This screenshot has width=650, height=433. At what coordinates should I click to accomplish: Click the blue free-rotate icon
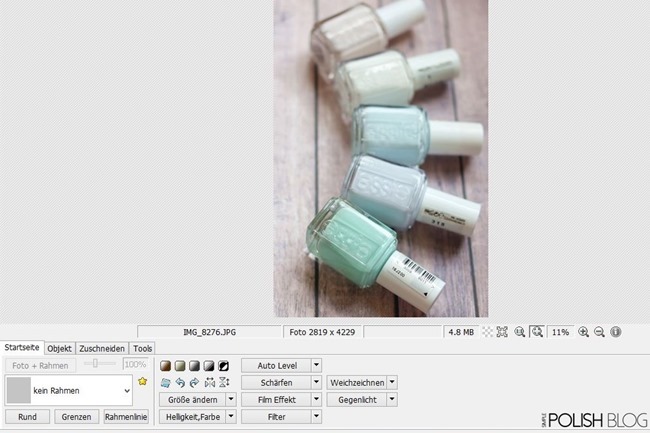165,382
